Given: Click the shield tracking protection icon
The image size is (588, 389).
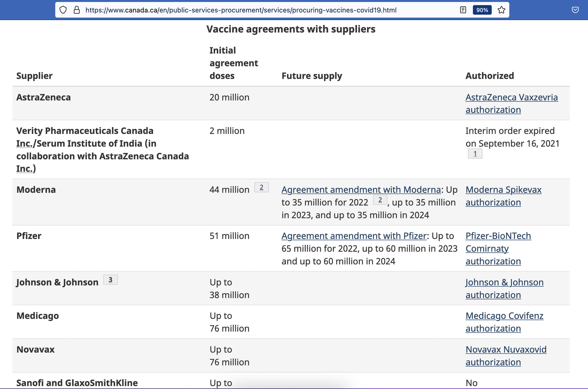Looking at the screenshot, I should coord(63,10).
